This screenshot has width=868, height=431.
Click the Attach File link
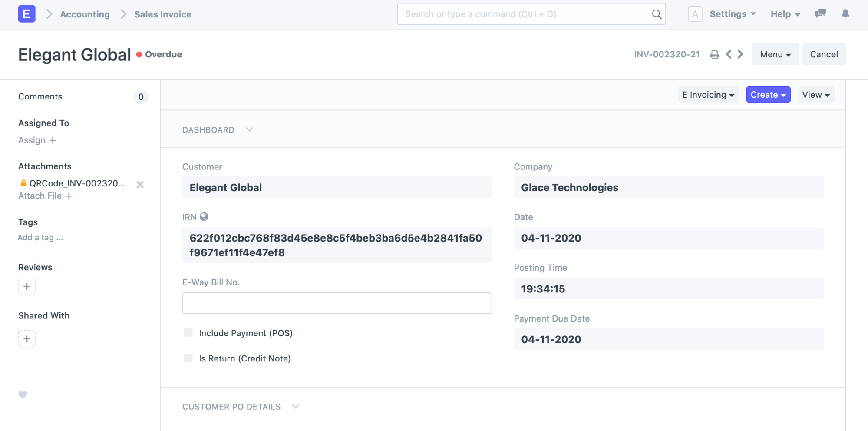pyautogui.click(x=40, y=196)
